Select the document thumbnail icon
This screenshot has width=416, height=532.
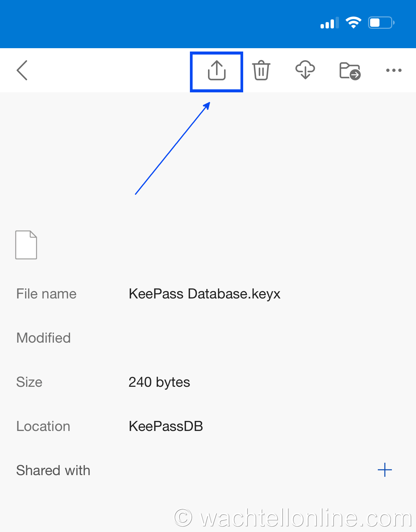pos(26,245)
